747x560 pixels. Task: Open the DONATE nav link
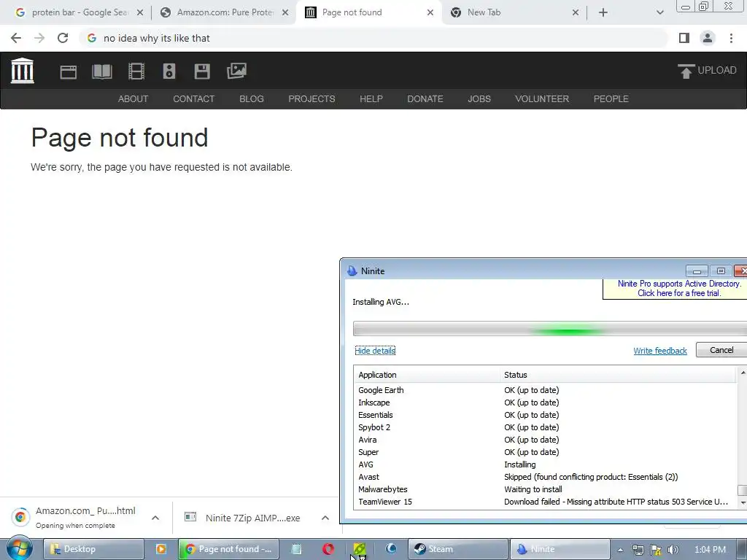(x=425, y=99)
